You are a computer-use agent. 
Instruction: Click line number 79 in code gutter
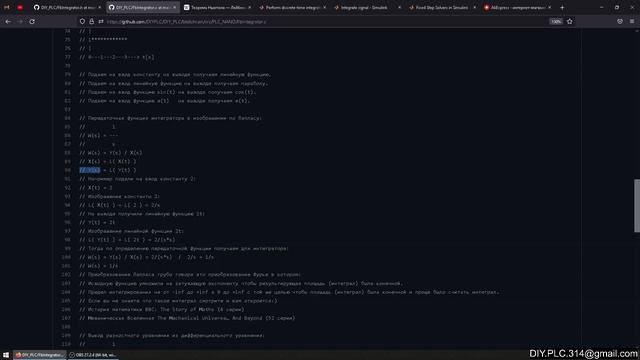point(67,75)
